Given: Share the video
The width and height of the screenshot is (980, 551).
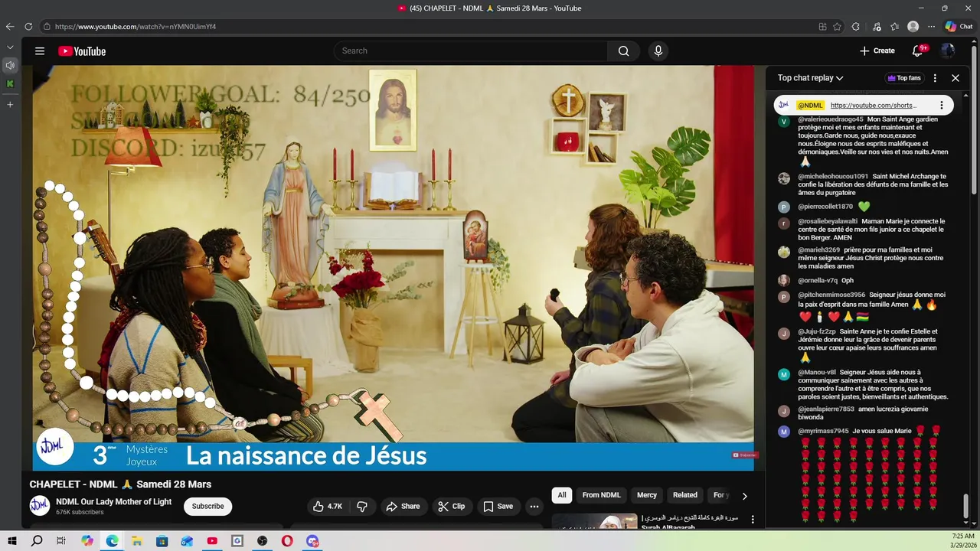Looking at the screenshot, I should point(403,506).
